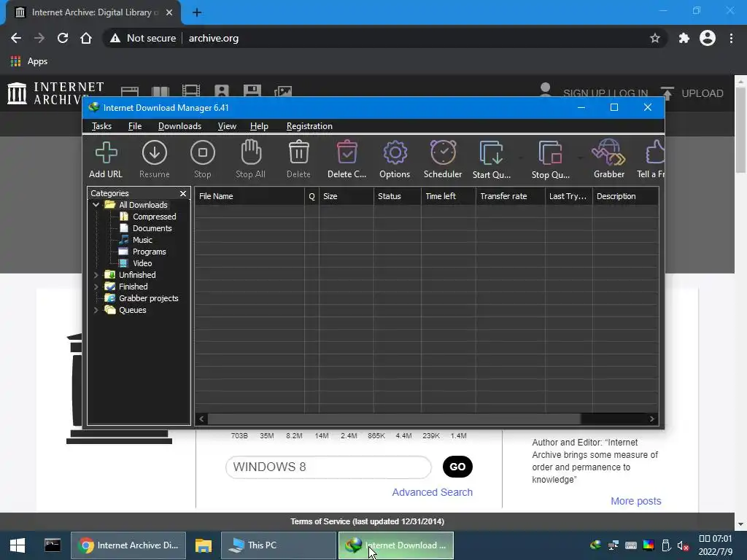Image resolution: width=747 pixels, height=560 pixels.
Task: Open the Tasks menu
Action: 101,126
